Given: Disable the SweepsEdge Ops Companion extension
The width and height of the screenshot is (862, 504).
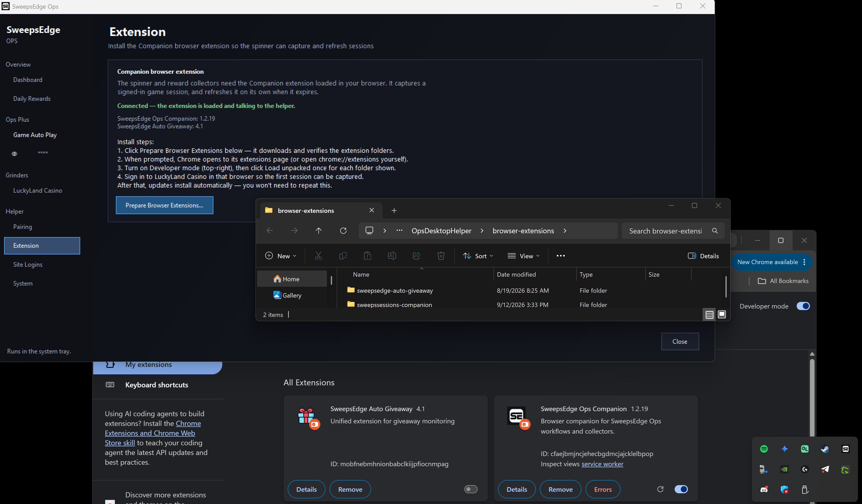Looking at the screenshot, I should (x=681, y=489).
